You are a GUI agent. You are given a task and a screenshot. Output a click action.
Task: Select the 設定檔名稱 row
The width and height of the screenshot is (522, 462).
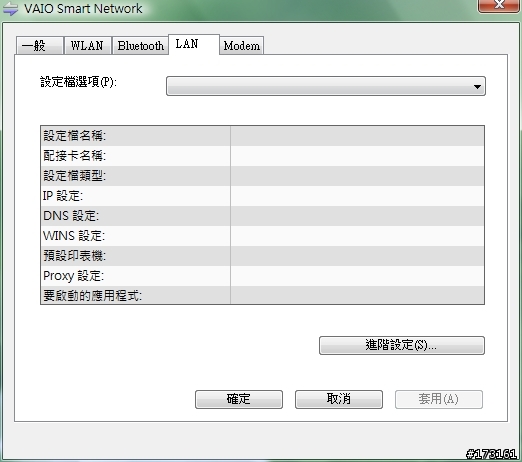(262, 136)
